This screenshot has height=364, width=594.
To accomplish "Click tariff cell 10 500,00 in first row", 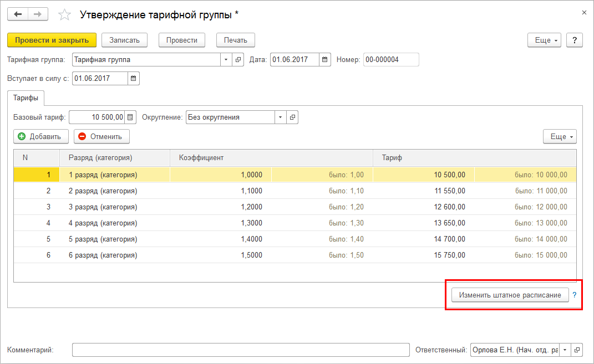I will (424, 175).
